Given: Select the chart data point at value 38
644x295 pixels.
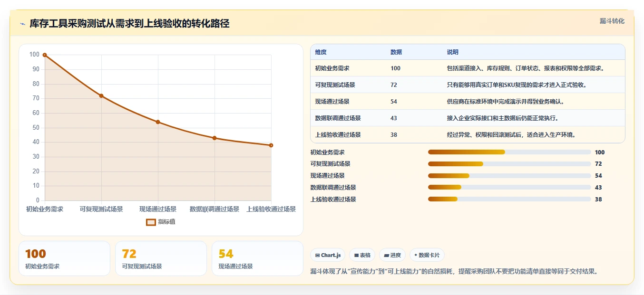Looking at the screenshot, I should click(x=271, y=145).
